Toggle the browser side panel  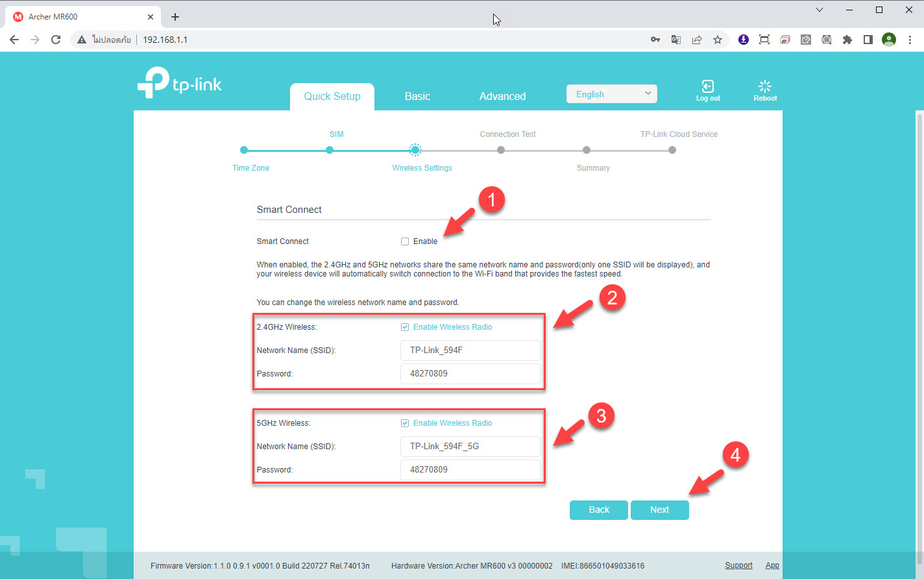point(868,40)
